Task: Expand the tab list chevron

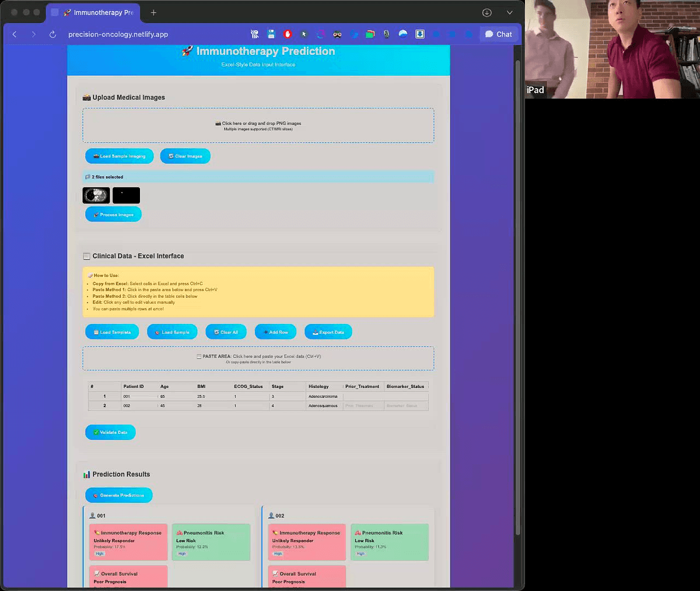Action: click(509, 12)
